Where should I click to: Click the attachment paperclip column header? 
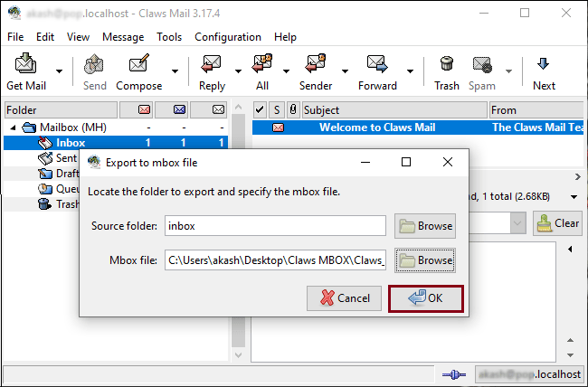(x=293, y=110)
